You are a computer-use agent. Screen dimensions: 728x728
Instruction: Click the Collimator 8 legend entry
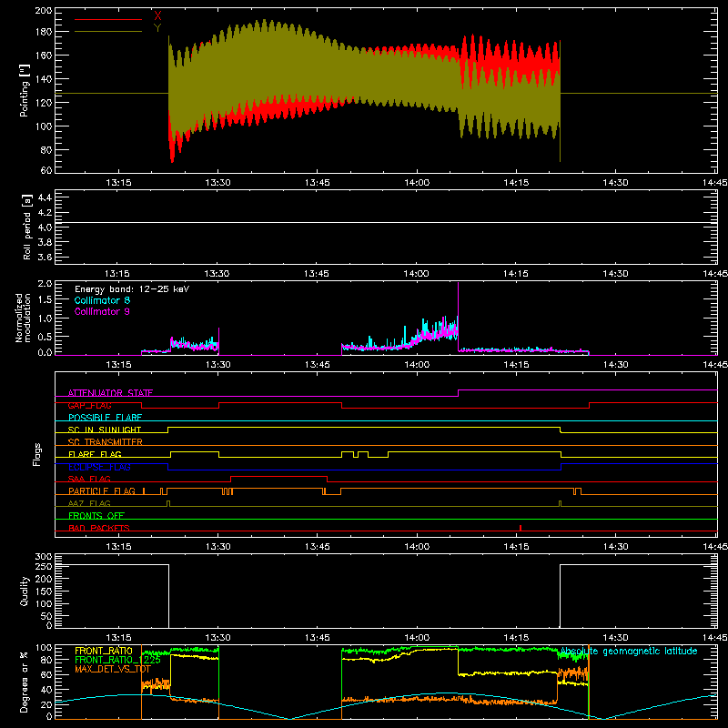pos(102,300)
